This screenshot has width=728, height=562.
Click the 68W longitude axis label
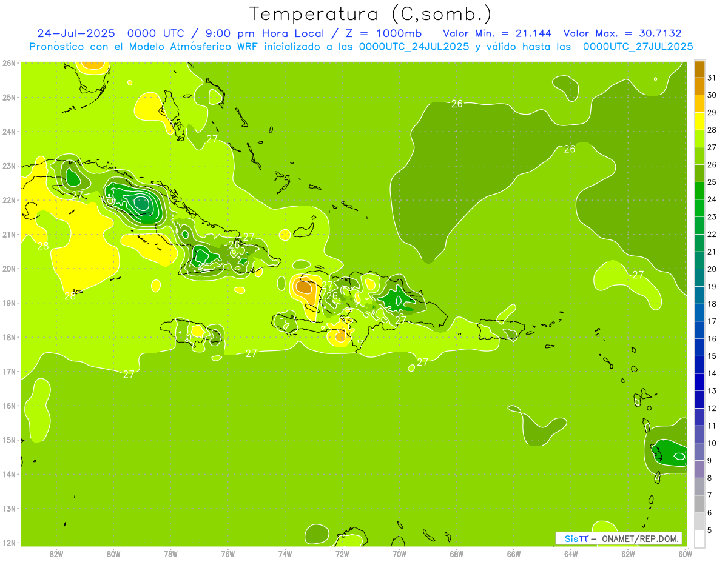pos(457,554)
